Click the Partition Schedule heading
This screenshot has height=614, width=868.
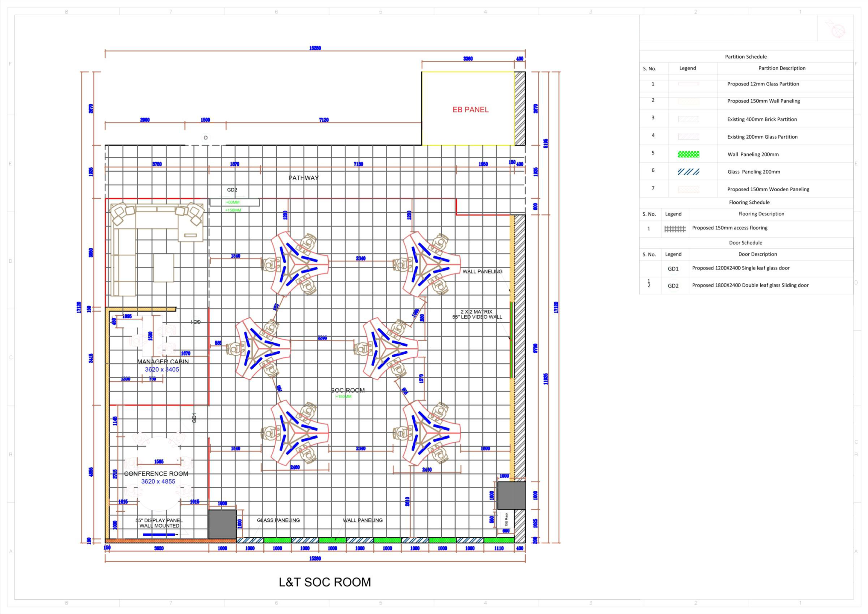click(745, 57)
